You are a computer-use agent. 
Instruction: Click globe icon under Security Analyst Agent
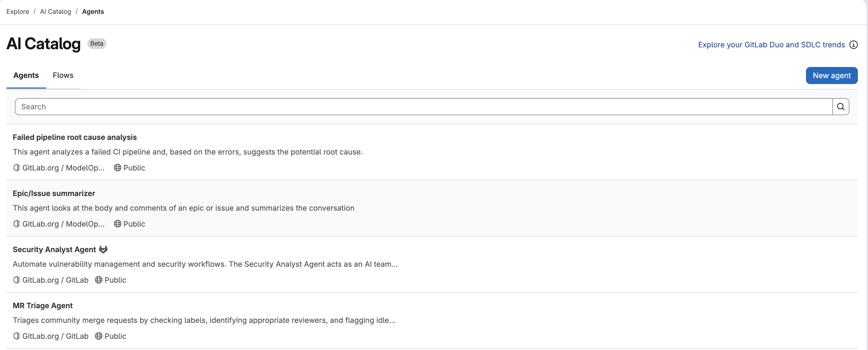(x=98, y=280)
